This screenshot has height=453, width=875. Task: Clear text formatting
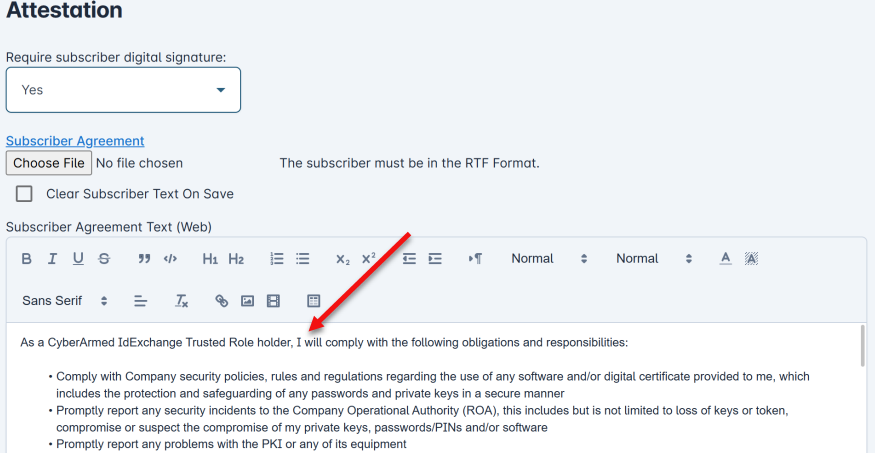tap(182, 301)
